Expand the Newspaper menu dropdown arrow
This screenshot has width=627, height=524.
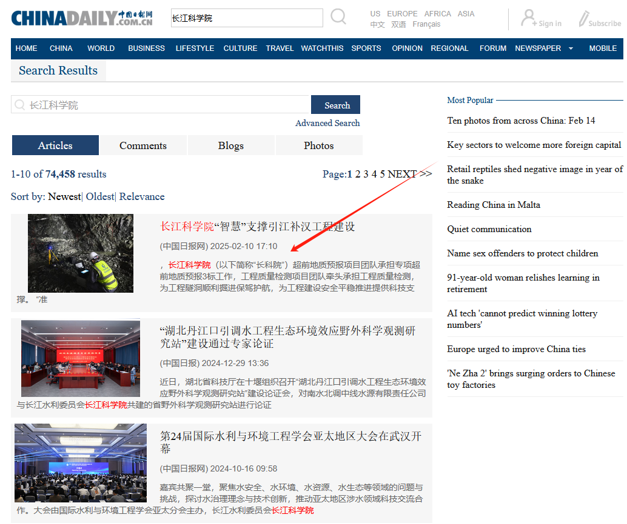[571, 48]
